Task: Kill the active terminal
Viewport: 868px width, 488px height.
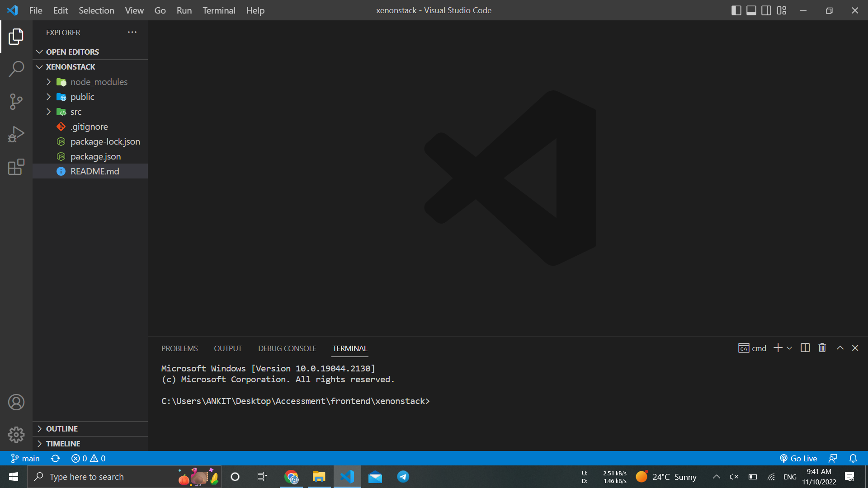Action: 822,347
